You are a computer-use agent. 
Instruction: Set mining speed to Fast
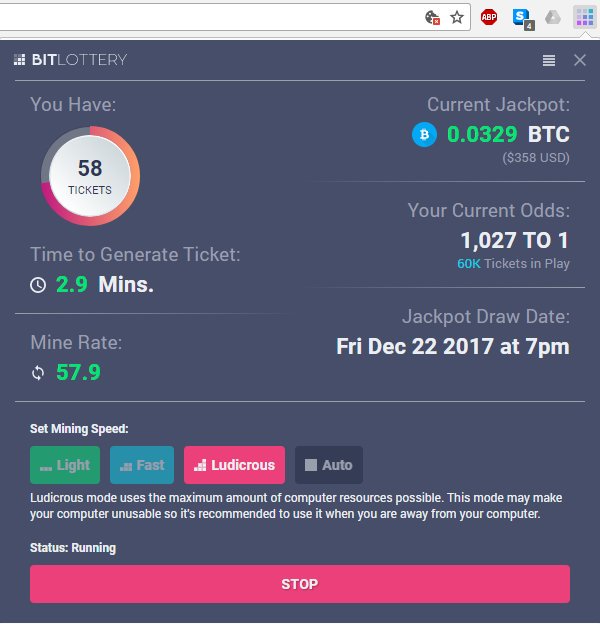(x=142, y=465)
